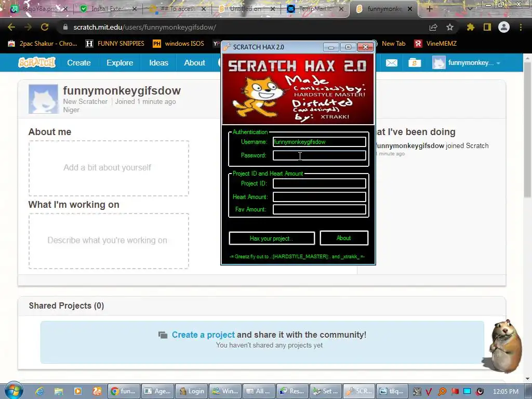
Task: Open the Ideas menu item in Scratch
Action: [159, 63]
